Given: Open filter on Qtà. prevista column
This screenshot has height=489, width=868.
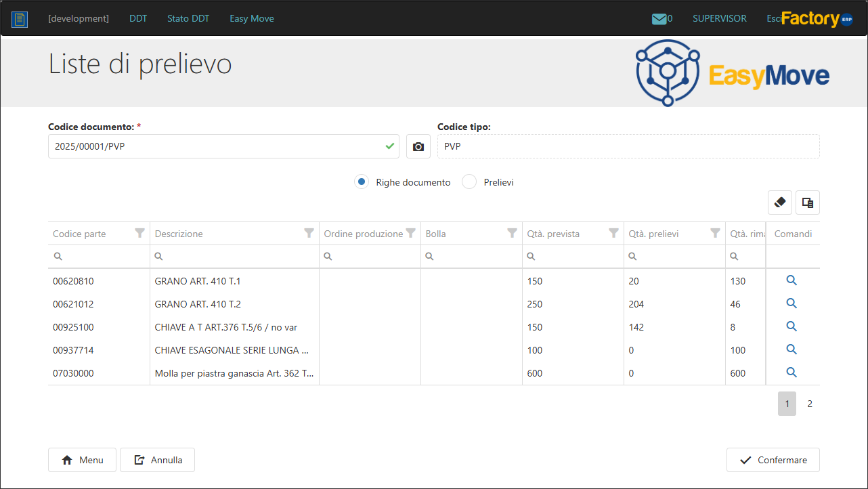Looking at the screenshot, I should (613, 233).
